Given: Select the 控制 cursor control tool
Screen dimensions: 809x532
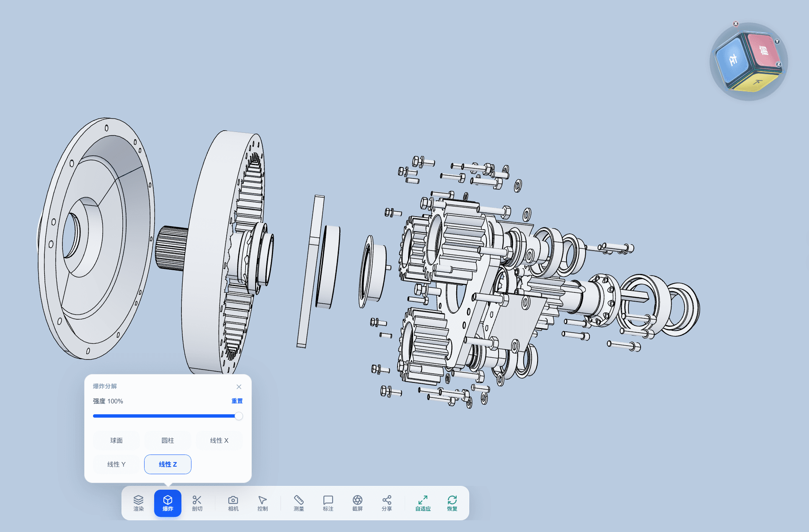Looking at the screenshot, I should point(263,503).
